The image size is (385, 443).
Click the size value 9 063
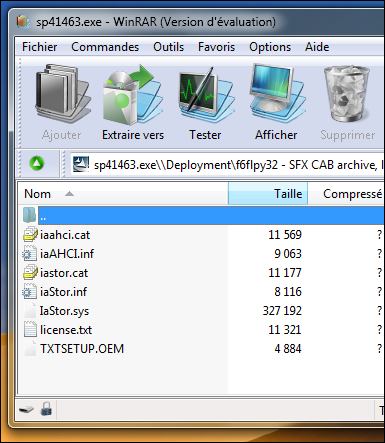point(288,254)
